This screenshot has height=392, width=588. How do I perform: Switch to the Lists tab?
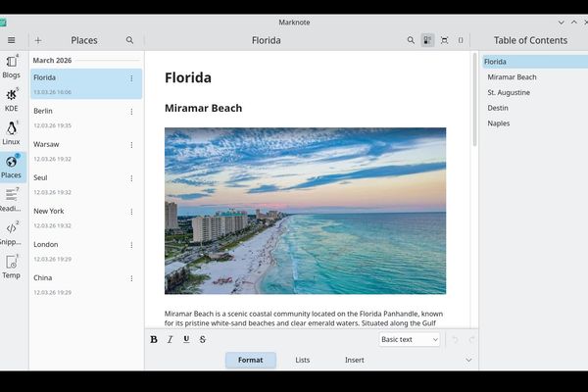(x=302, y=360)
